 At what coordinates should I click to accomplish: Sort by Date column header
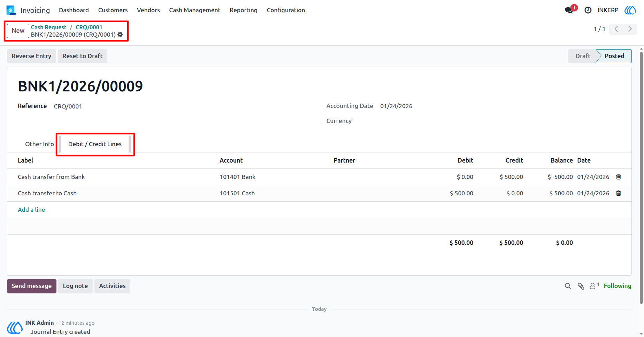pyautogui.click(x=584, y=160)
